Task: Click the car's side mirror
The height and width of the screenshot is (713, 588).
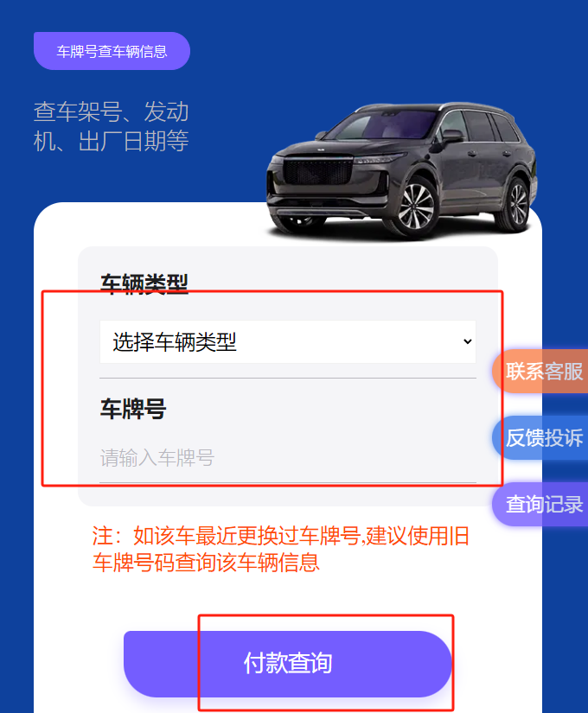Action: (x=452, y=135)
